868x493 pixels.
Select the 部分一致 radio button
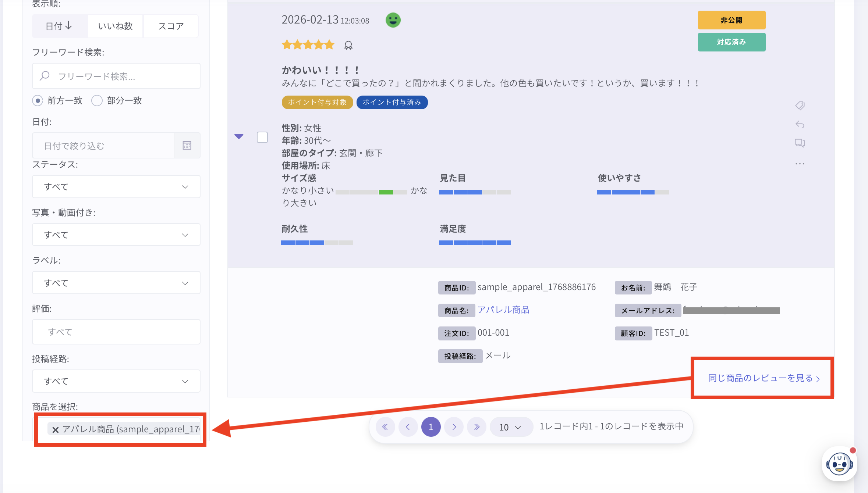97,101
